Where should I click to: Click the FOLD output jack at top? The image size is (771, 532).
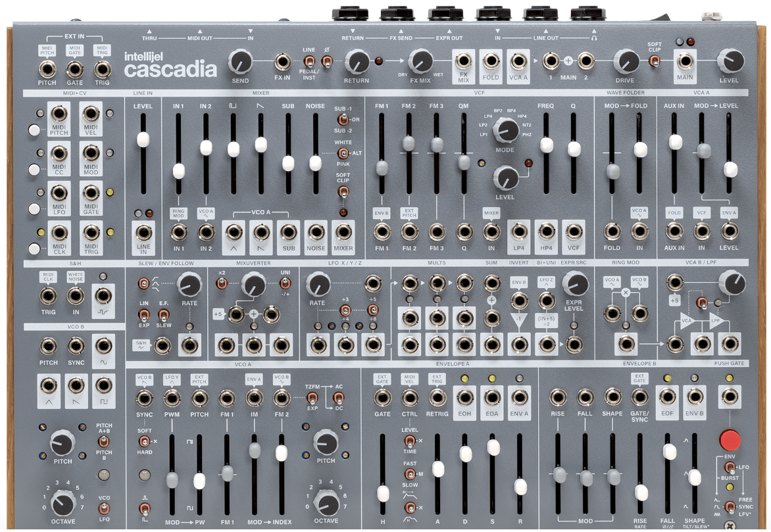click(x=491, y=61)
